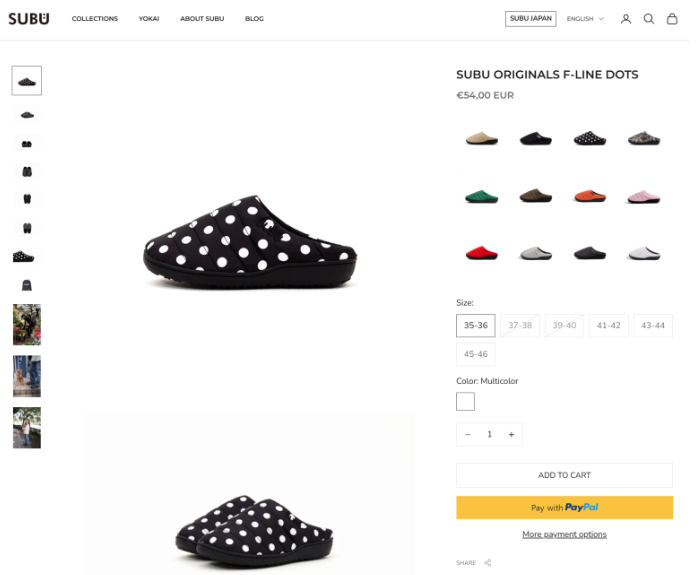The image size is (699, 575).
Task: Select size 41-42
Action: [x=608, y=325]
